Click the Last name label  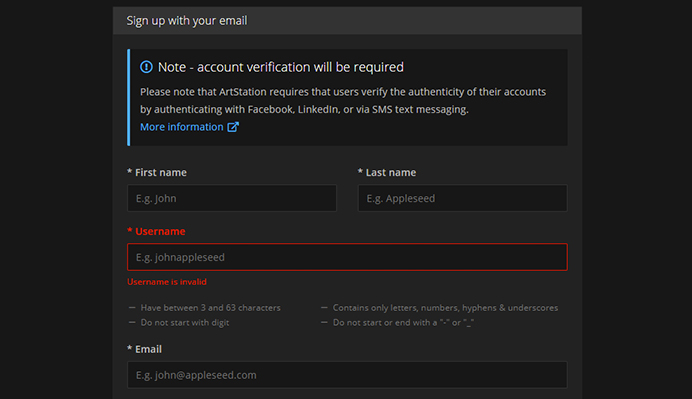coord(387,173)
